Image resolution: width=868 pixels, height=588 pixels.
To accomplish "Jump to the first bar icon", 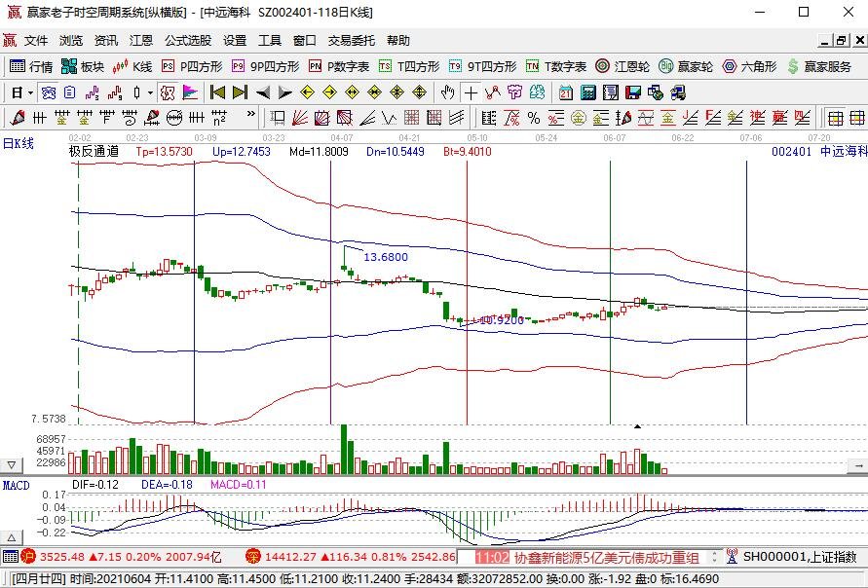I will point(217,92).
